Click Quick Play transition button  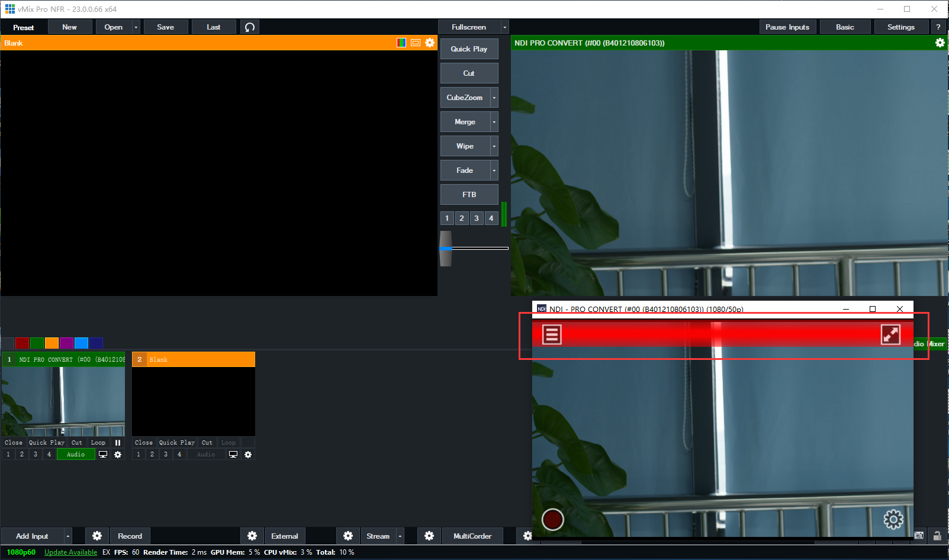469,49
